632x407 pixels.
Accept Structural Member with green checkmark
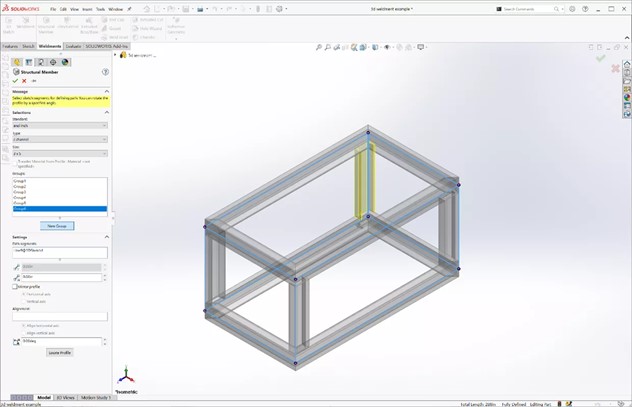click(15, 81)
